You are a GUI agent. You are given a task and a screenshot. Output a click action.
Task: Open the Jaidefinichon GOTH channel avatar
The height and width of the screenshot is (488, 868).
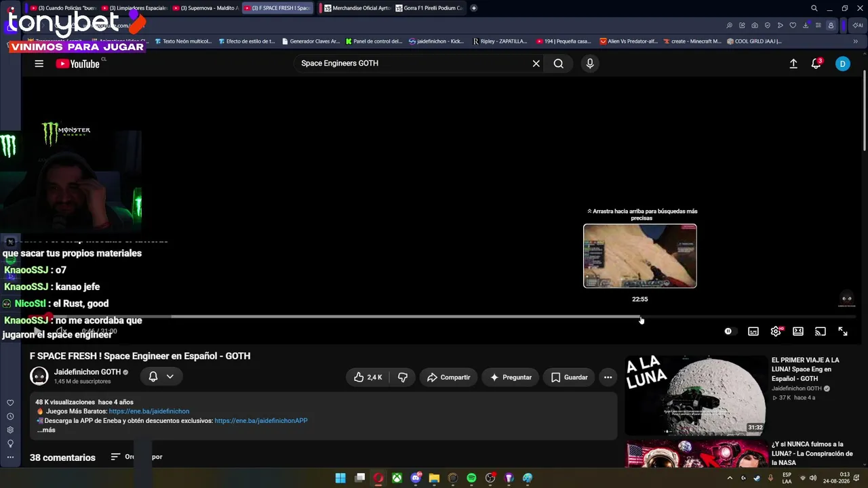pyautogui.click(x=39, y=376)
